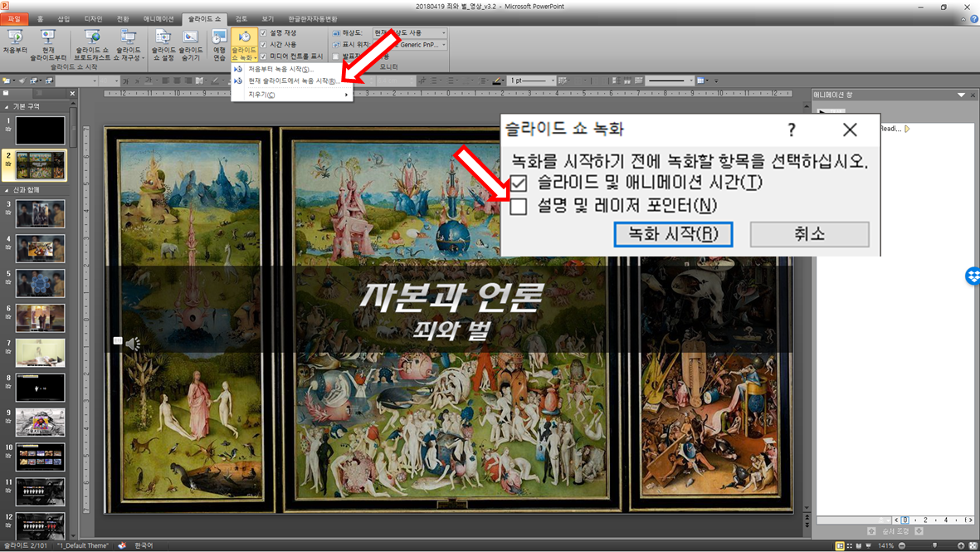The height and width of the screenshot is (552, 980).
Task: Open 슬라이드 쇼 브로드캐스트
Action: click(92, 45)
